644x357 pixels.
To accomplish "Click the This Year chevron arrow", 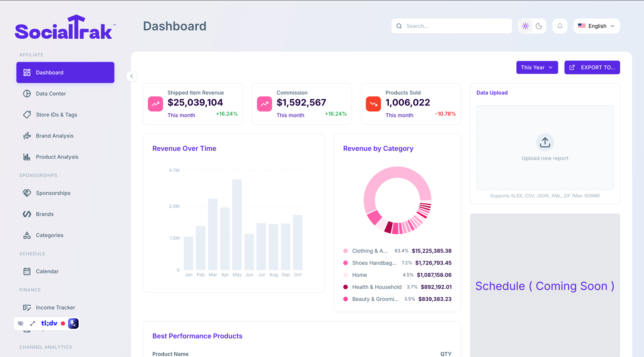I will pos(551,67).
